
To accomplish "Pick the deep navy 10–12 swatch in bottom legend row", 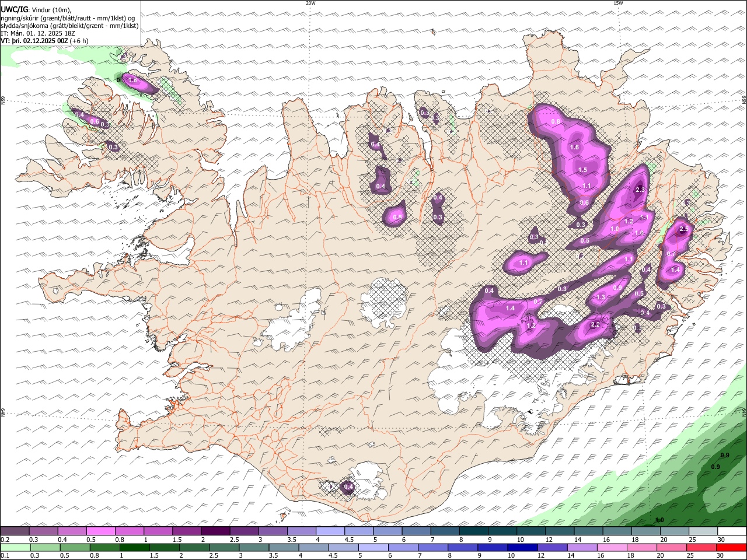I will (x=522, y=548).
